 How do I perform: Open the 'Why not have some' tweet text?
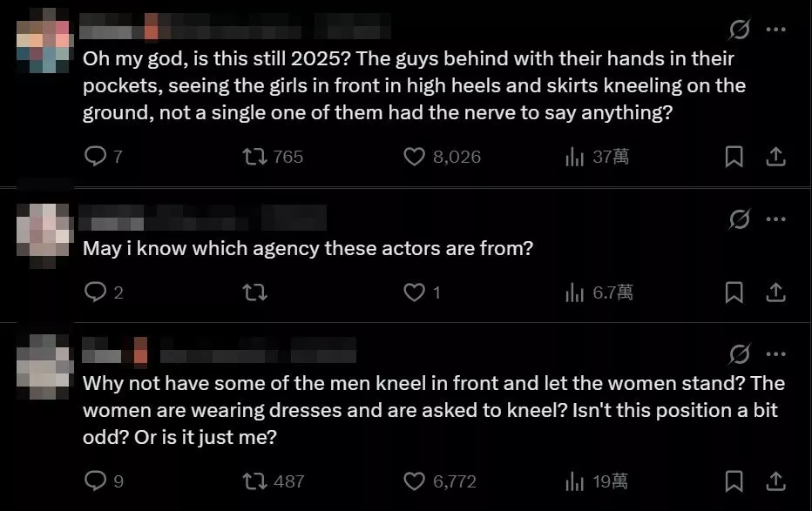point(434,410)
